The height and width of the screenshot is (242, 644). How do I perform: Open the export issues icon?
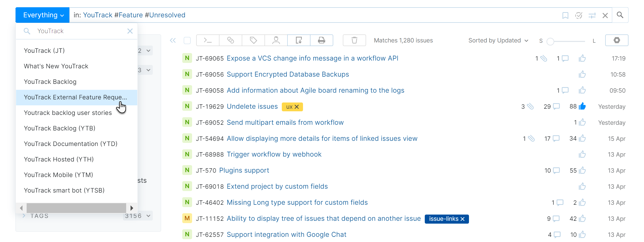(x=299, y=40)
